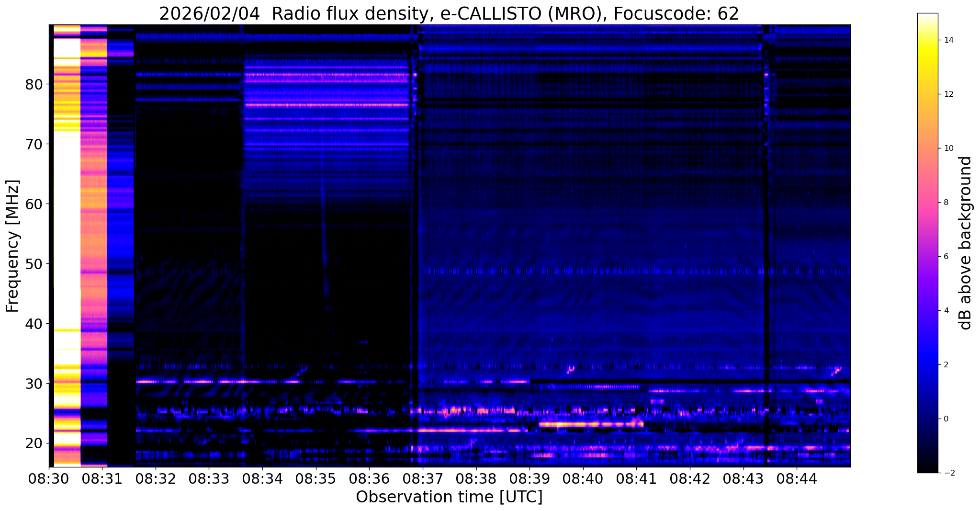Click the 08:37 time axis label
Image resolution: width=980 pixels, height=511 pixels.
[x=422, y=479]
